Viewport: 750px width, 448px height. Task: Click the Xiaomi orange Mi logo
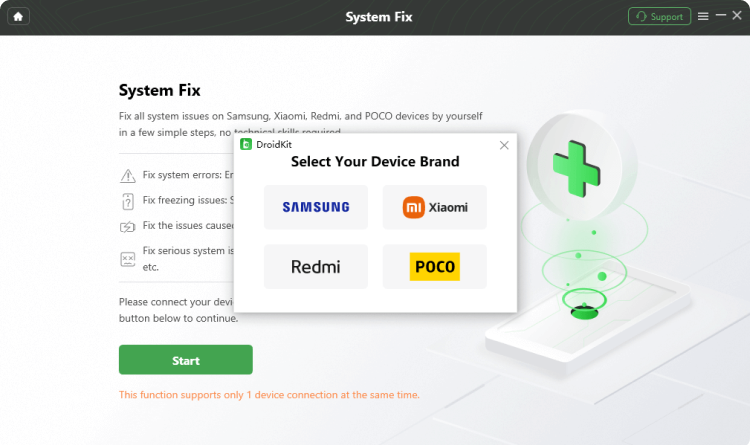(413, 208)
